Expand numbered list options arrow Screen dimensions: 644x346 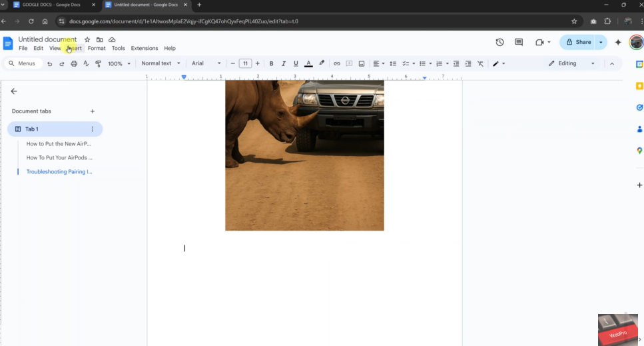tap(448, 64)
